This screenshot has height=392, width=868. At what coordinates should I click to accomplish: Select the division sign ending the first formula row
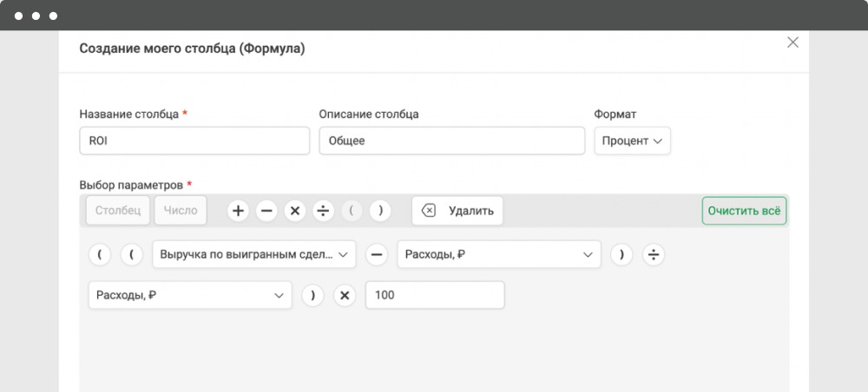[x=654, y=255]
